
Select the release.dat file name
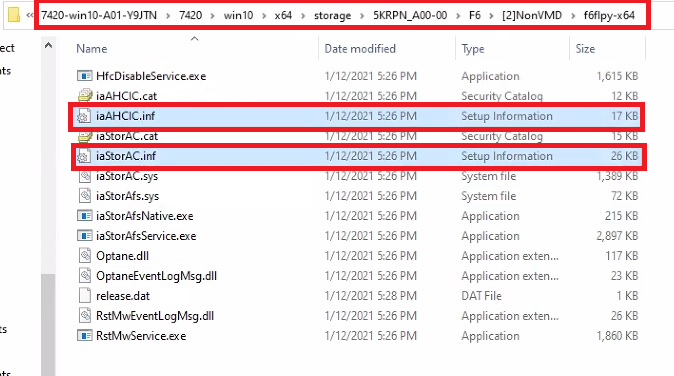(123, 296)
